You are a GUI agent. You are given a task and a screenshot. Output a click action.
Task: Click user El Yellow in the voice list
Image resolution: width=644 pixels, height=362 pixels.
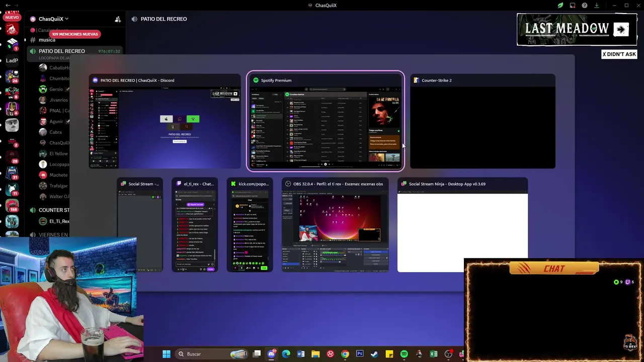(x=54, y=153)
